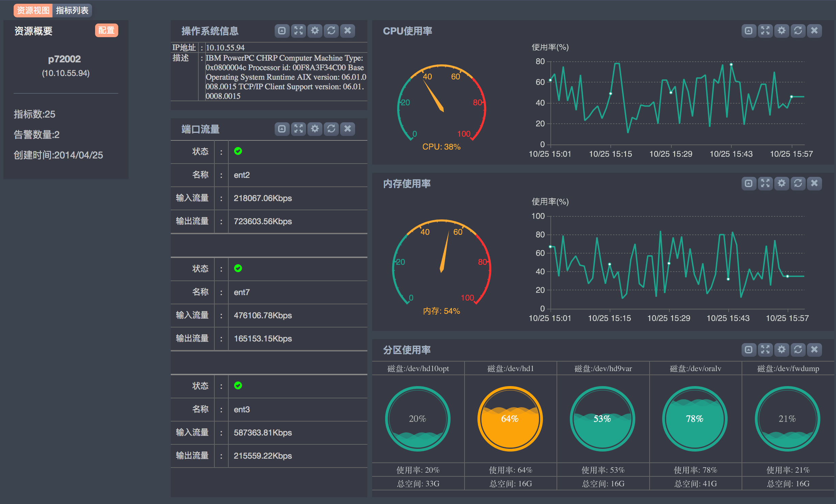Collapse the 操作系统信息 panel

click(x=282, y=31)
